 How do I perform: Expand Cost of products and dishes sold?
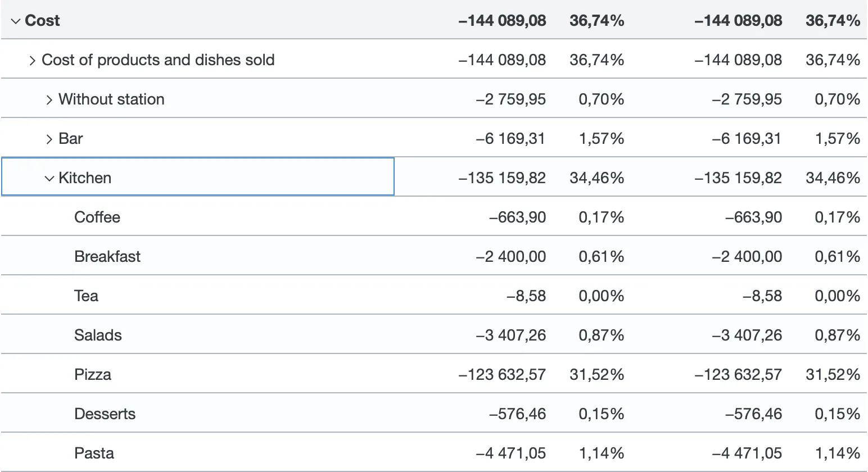coord(33,60)
